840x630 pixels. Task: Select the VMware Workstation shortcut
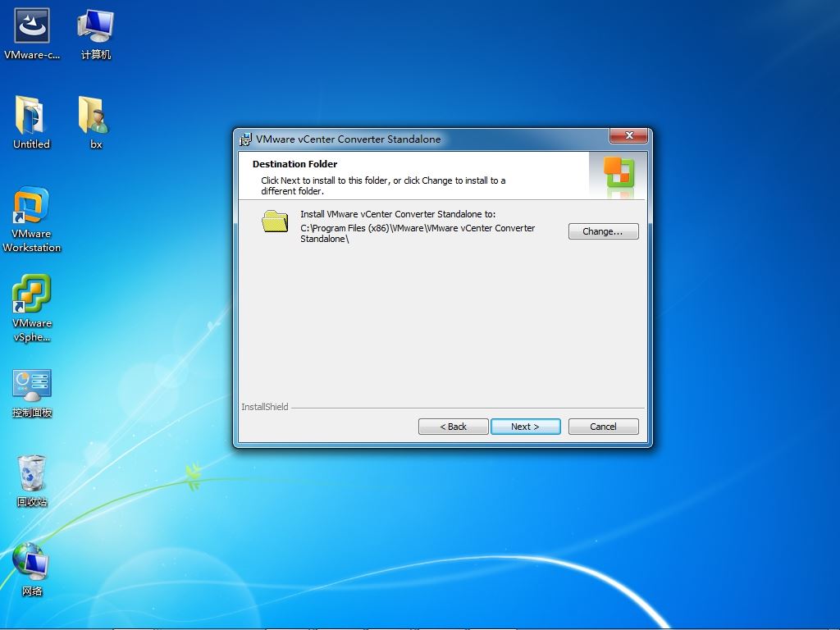click(32, 219)
